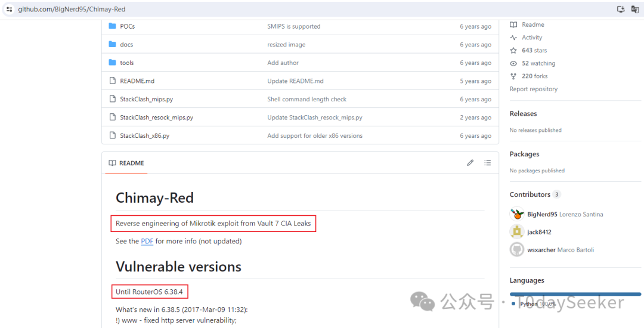
Task: Click the github.com/BigNerd95/Chimay-Red address field
Action: (x=72, y=9)
